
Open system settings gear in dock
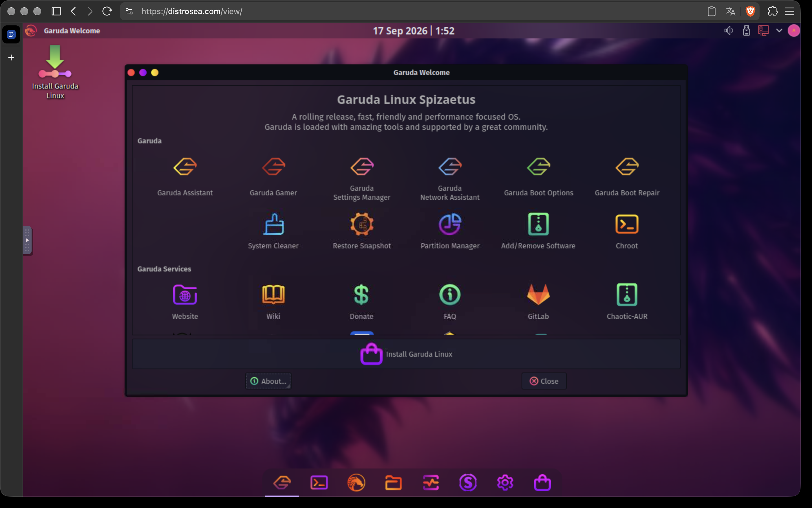(505, 483)
